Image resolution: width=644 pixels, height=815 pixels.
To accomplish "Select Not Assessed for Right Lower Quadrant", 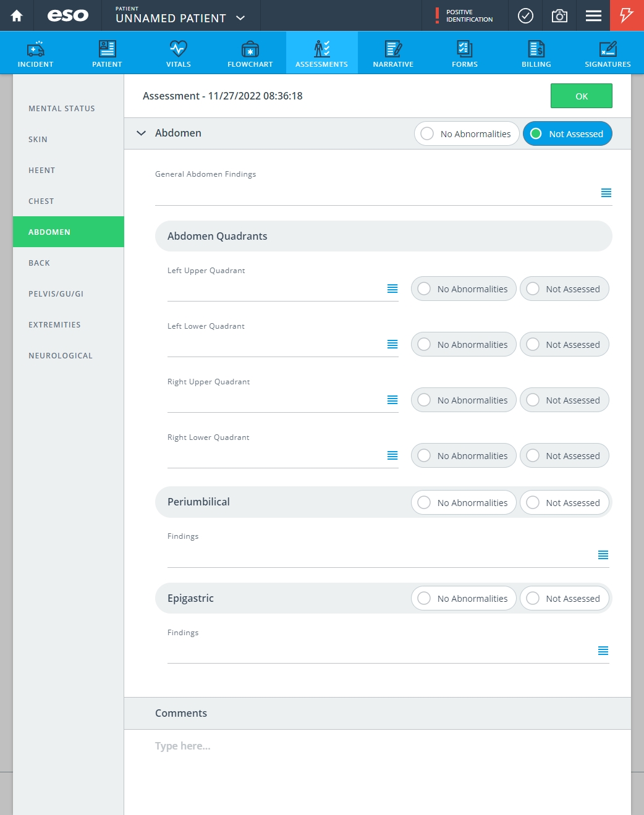I will (564, 455).
